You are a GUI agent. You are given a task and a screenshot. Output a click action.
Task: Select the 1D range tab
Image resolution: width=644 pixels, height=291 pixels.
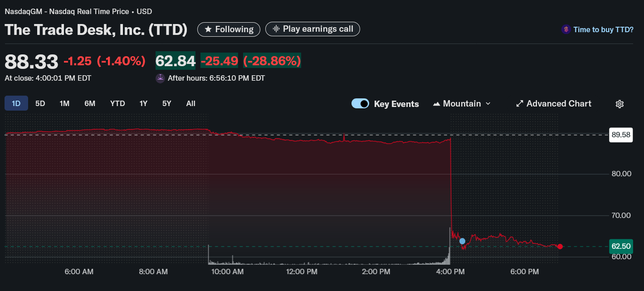(16, 103)
